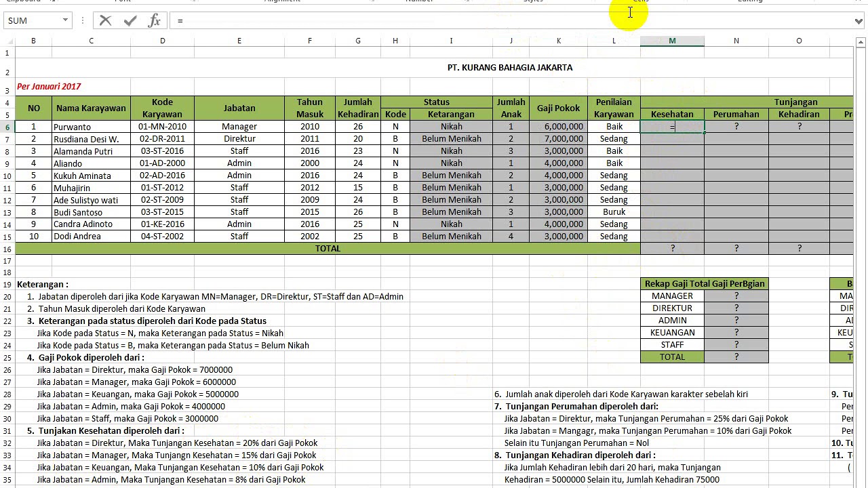Select the '?' cell beside MANAGER in rekap
This screenshot has height=488, width=868.
tap(736, 296)
